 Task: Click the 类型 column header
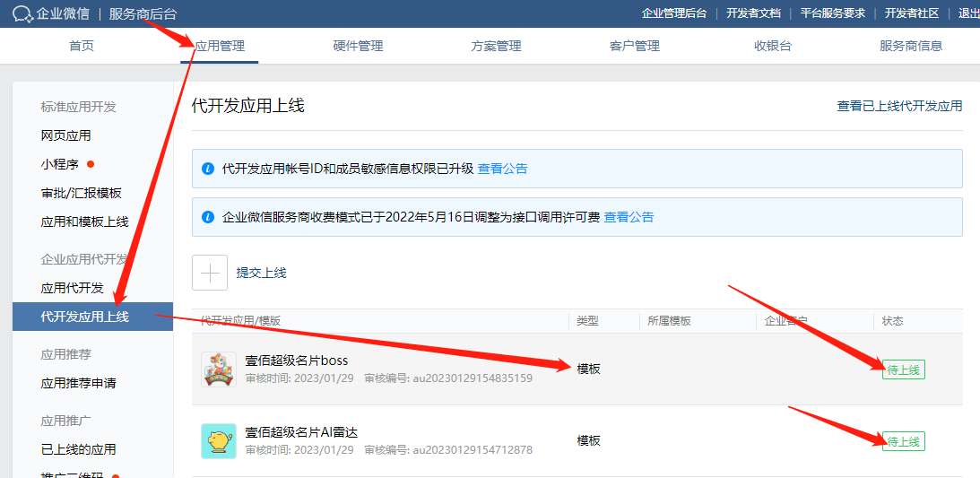pyautogui.click(x=587, y=321)
